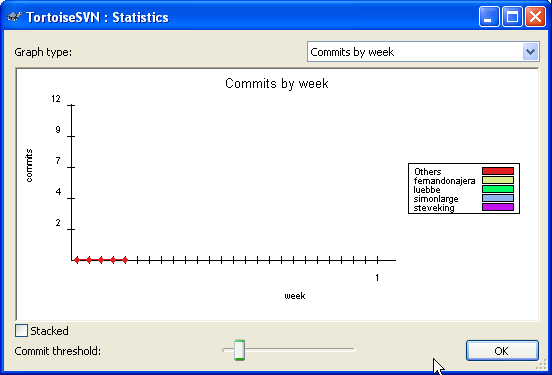Click the yellow fernandonajera legend swatch
The image size is (552, 375).
click(x=498, y=180)
